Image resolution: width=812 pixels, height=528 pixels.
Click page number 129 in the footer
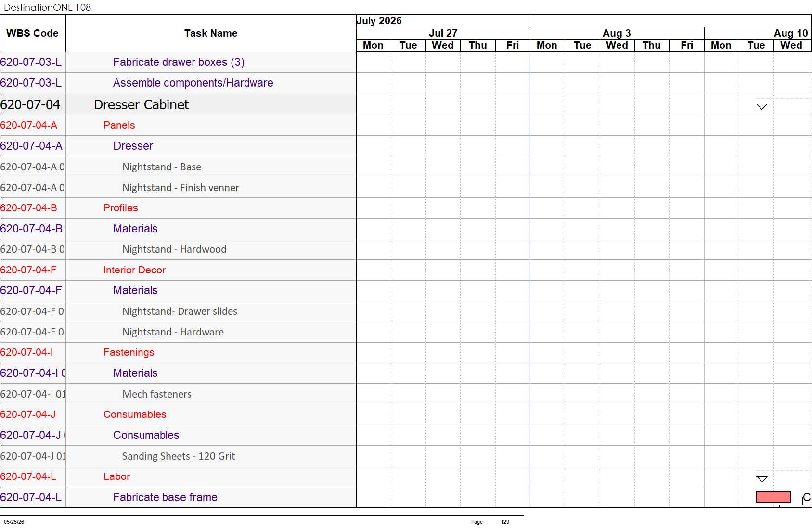(x=505, y=522)
